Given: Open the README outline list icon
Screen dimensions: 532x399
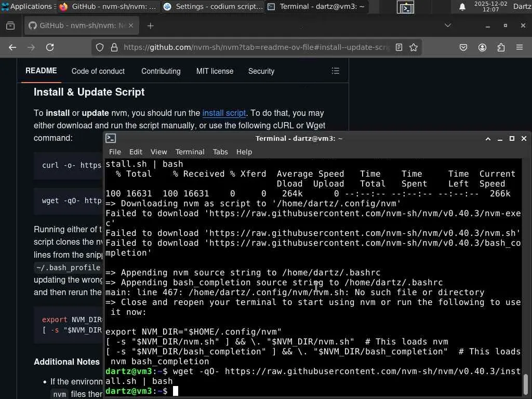Looking at the screenshot, I should point(336,71).
